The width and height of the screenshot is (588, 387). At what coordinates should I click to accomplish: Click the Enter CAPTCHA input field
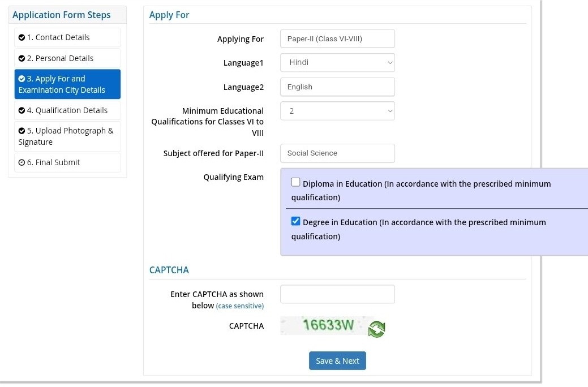tap(337, 294)
